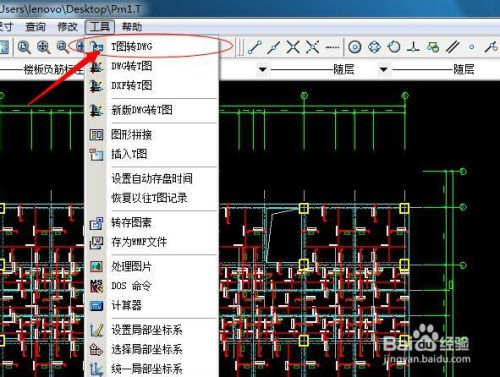Enable tangent snap icon

[x=394, y=47]
